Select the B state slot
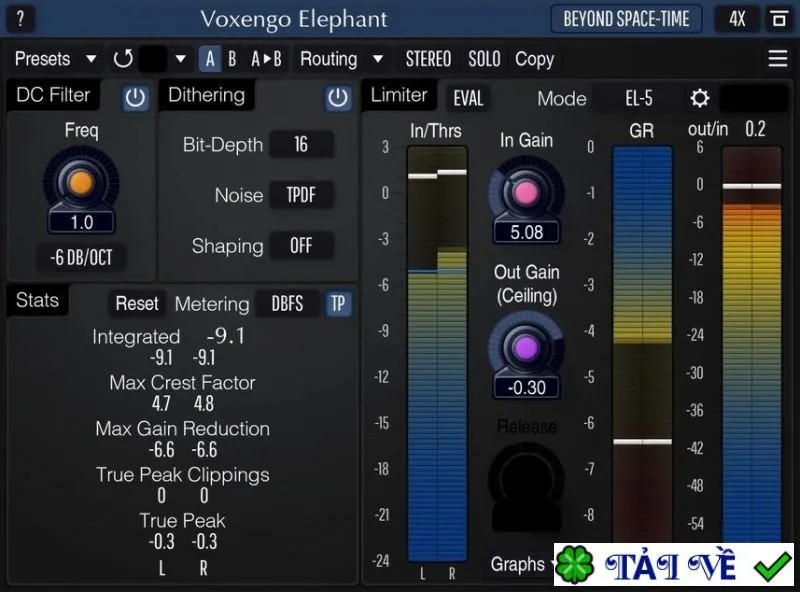 [232, 59]
